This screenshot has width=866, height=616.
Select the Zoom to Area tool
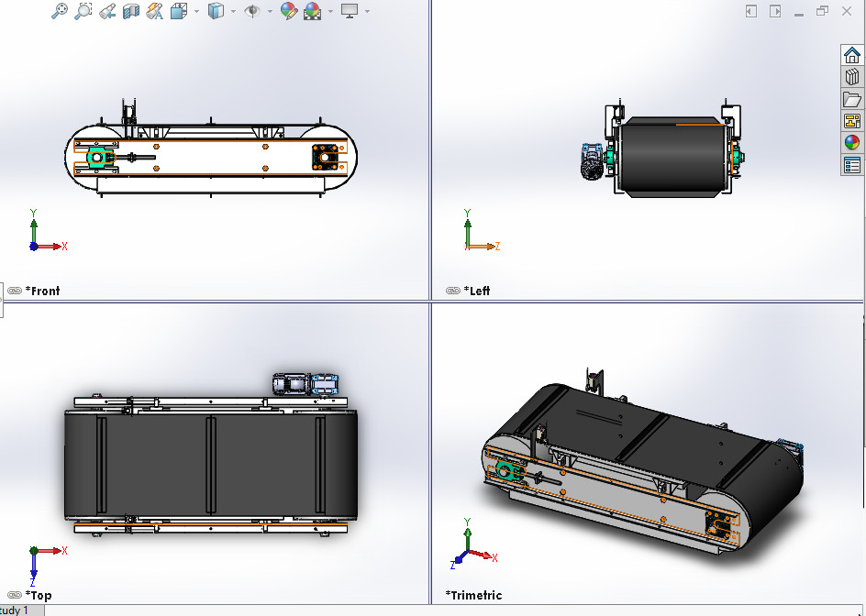tap(83, 11)
